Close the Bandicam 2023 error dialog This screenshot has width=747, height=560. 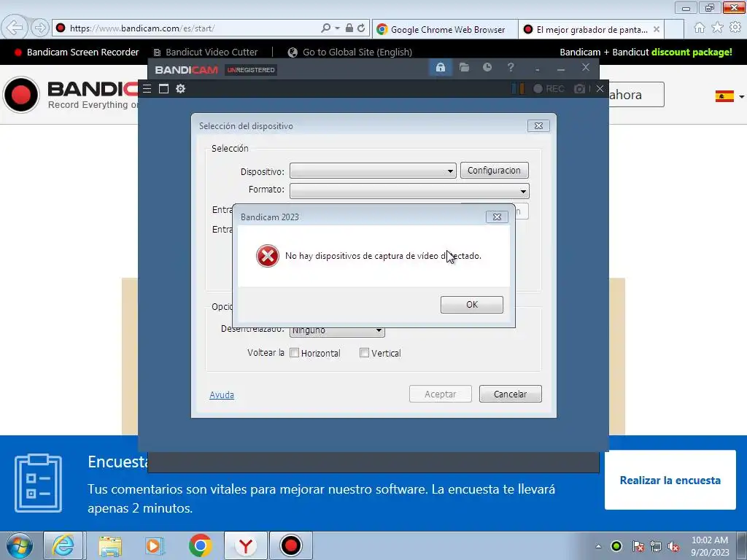[x=497, y=217]
